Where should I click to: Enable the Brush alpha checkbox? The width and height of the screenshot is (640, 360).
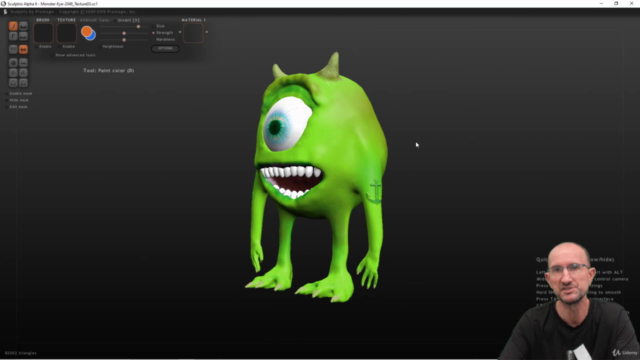coord(37,47)
